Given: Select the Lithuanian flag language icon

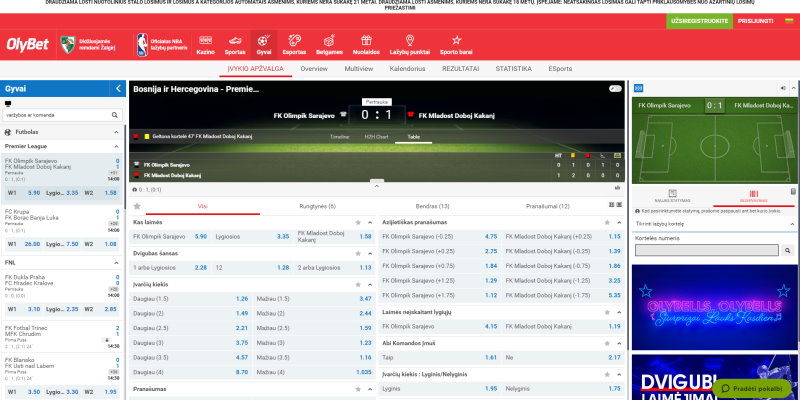Looking at the screenshot, I should click(x=789, y=21).
